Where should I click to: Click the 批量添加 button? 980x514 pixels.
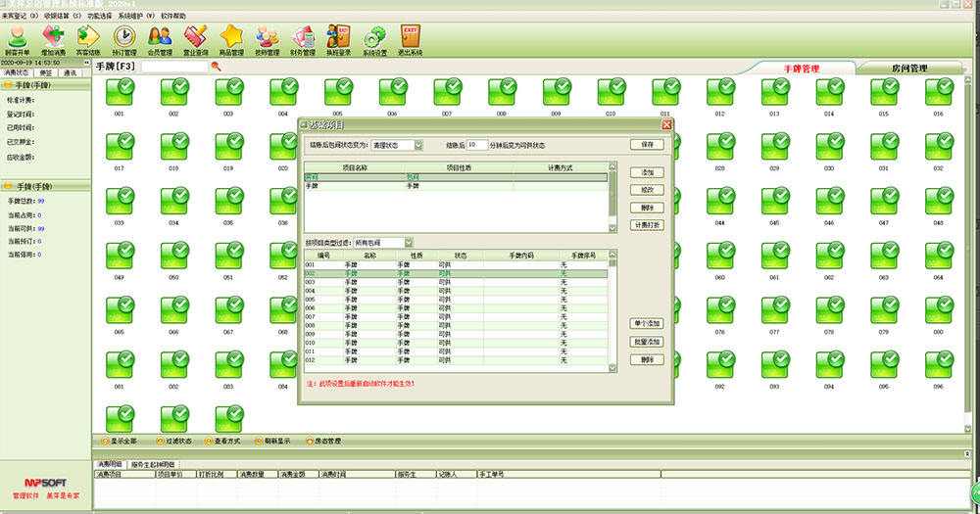(x=647, y=342)
